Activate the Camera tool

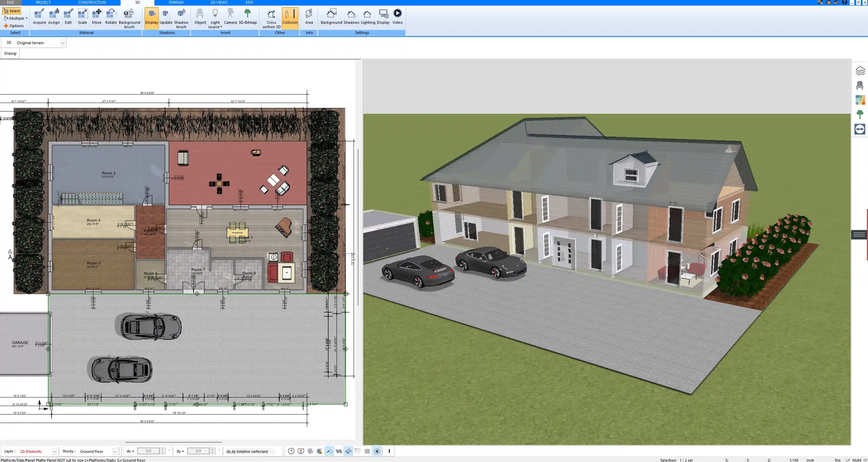231,15
